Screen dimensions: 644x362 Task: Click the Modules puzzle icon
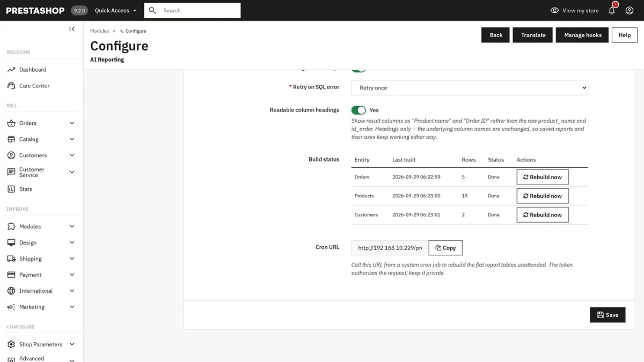11,226
